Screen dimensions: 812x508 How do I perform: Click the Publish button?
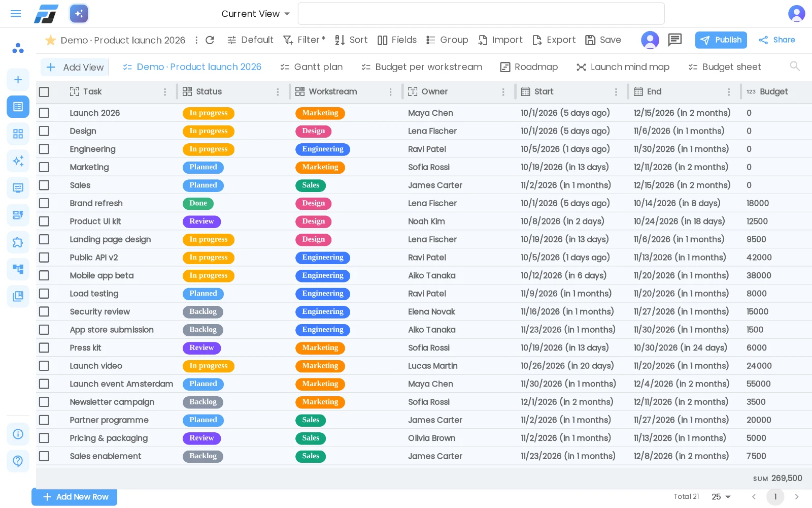[721, 40]
